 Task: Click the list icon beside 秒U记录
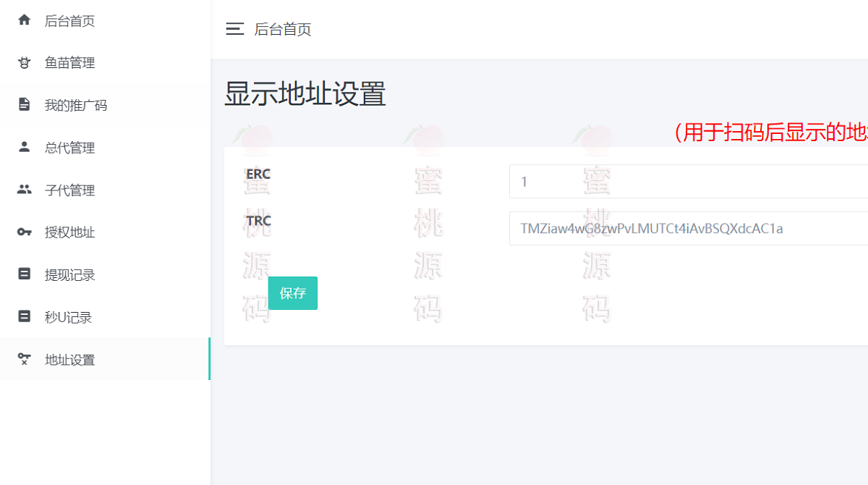coord(24,316)
